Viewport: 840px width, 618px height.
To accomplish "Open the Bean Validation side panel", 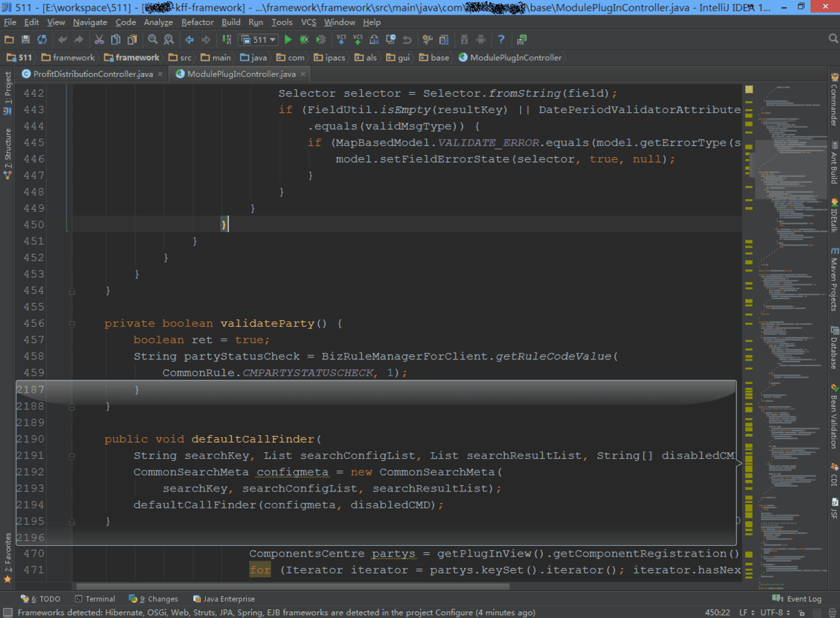I will click(x=834, y=416).
